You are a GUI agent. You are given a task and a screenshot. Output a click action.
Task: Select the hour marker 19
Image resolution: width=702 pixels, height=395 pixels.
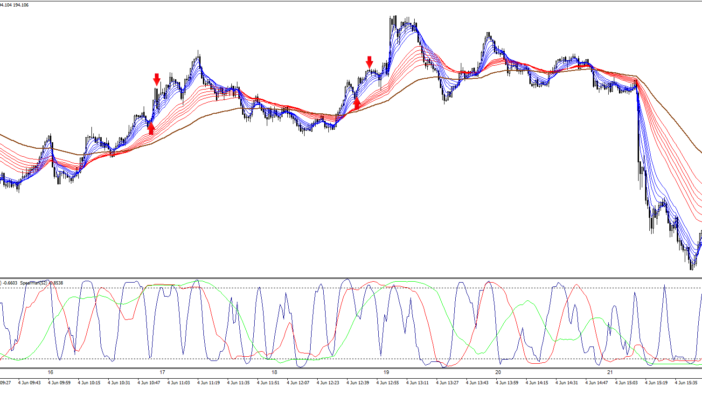click(x=386, y=372)
